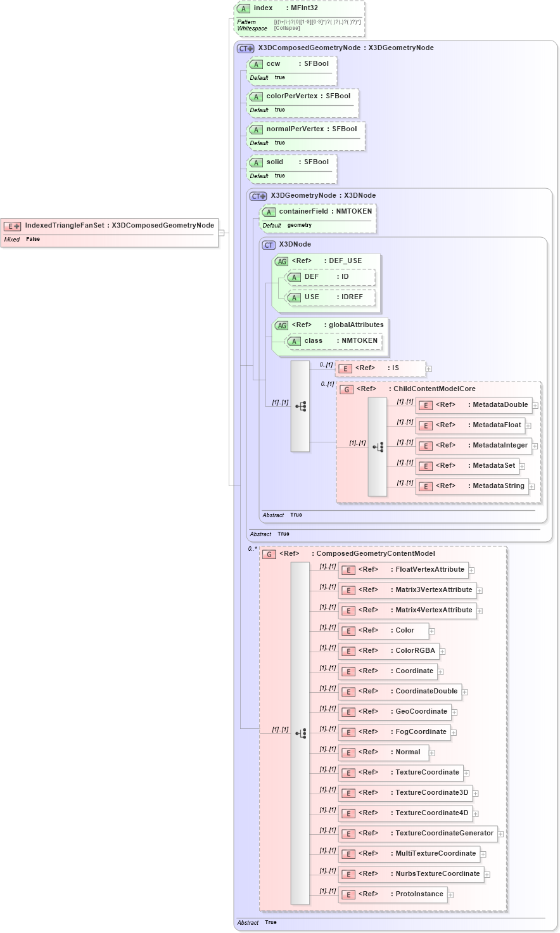Click the element icon of MetadataDouble
The image size is (560, 933).
click(426, 405)
